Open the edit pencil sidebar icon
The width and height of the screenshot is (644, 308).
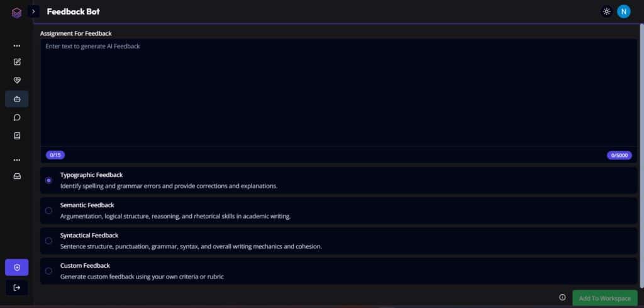click(17, 62)
